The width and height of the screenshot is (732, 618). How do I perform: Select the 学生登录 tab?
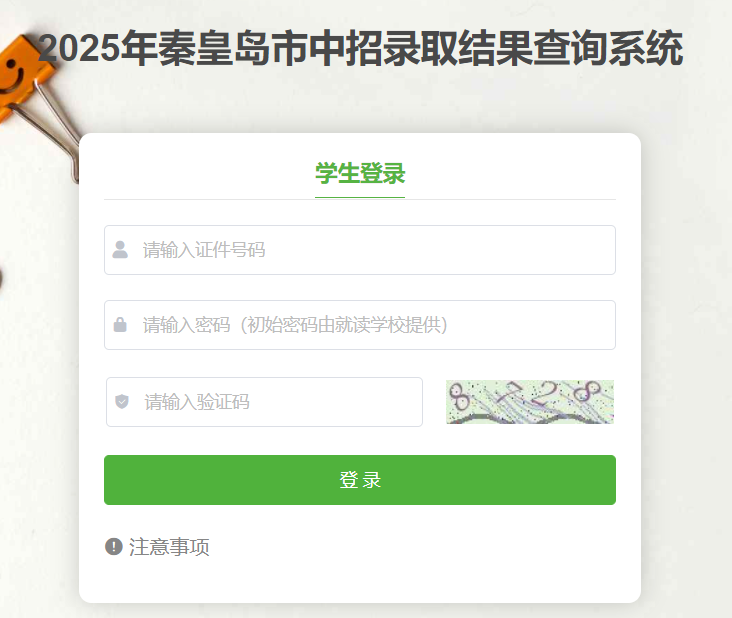click(x=360, y=174)
